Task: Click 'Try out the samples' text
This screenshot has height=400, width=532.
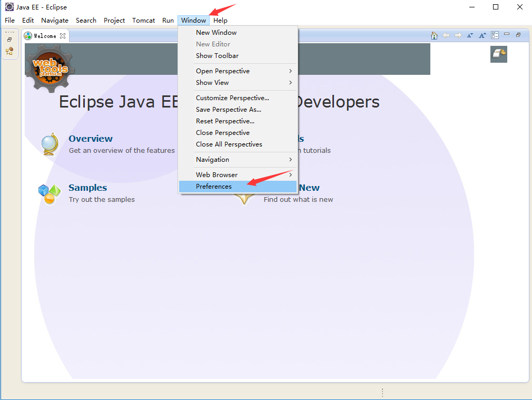Action: tap(102, 199)
